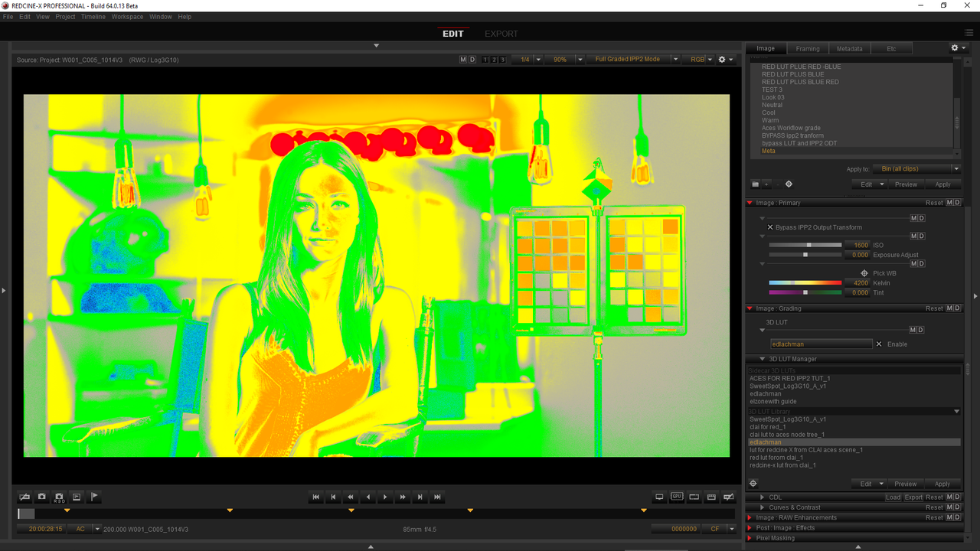Open the Workspace menu
Image resolution: width=980 pixels, height=551 pixels.
[x=127, y=16]
